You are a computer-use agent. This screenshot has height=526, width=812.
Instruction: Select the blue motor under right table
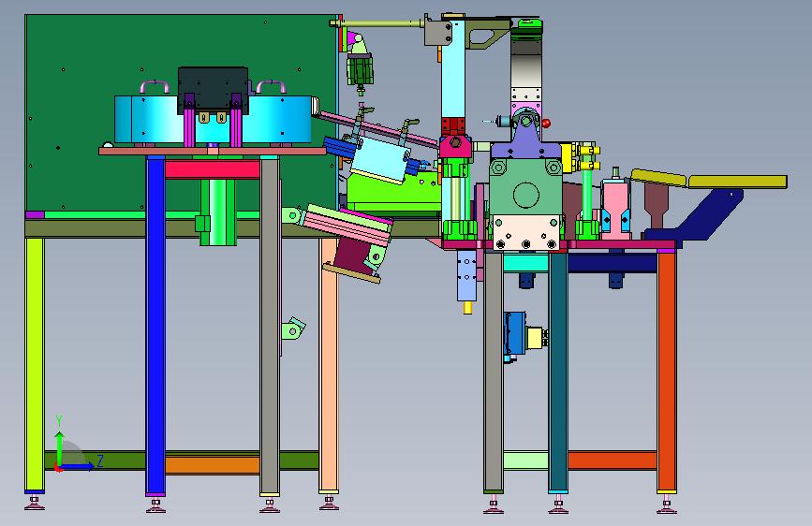pos(515,333)
